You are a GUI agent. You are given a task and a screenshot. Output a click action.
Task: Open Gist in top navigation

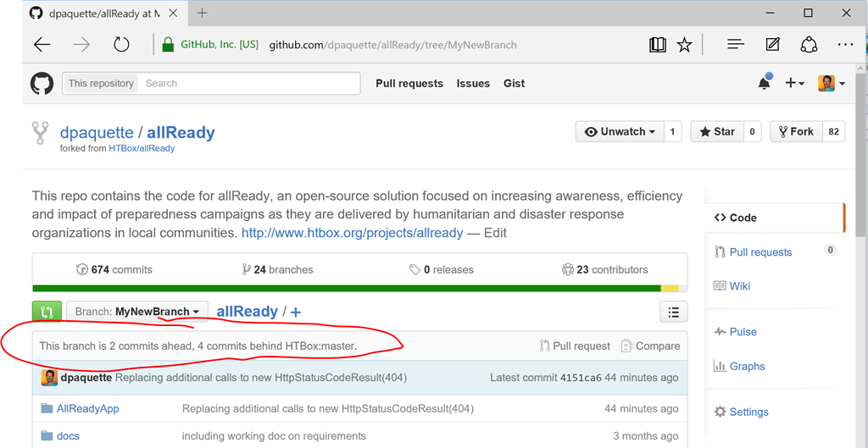514,84
